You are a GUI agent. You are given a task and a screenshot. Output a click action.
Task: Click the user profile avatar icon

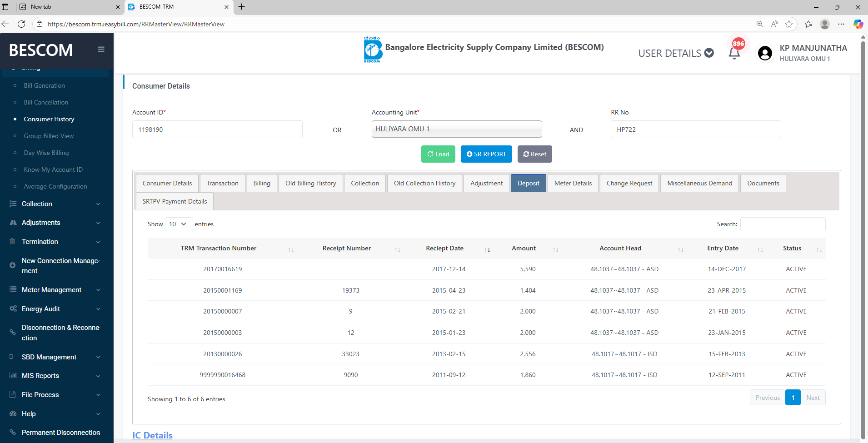pos(765,53)
